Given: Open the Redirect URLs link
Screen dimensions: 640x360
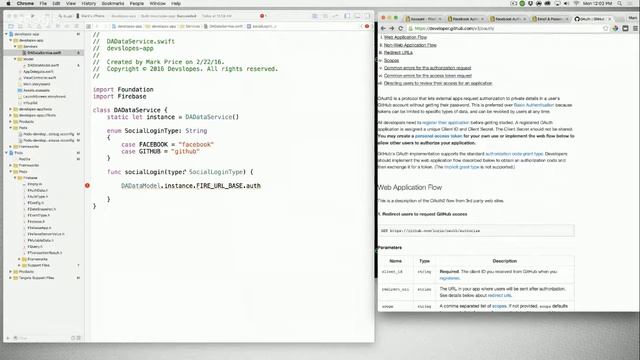Looking at the screenshot, I should click(x=398, y=53).
